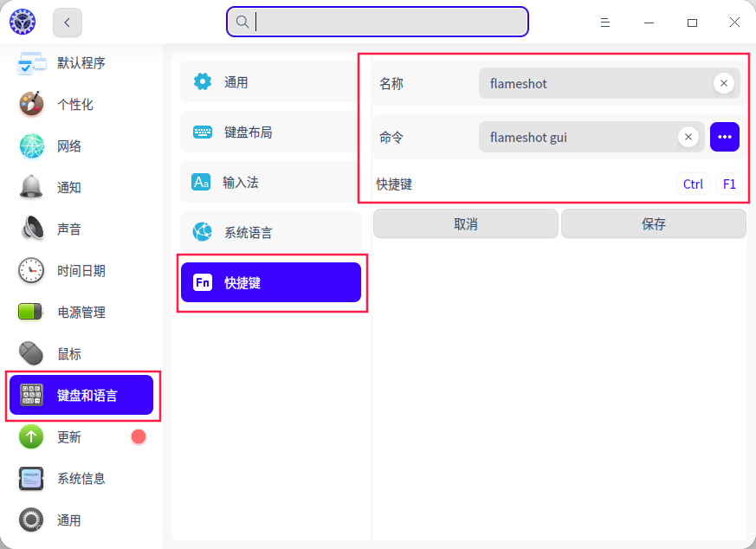Click the Fn shortcuts icon
This screenshot has width=756, height=549.
coord(203,282)
